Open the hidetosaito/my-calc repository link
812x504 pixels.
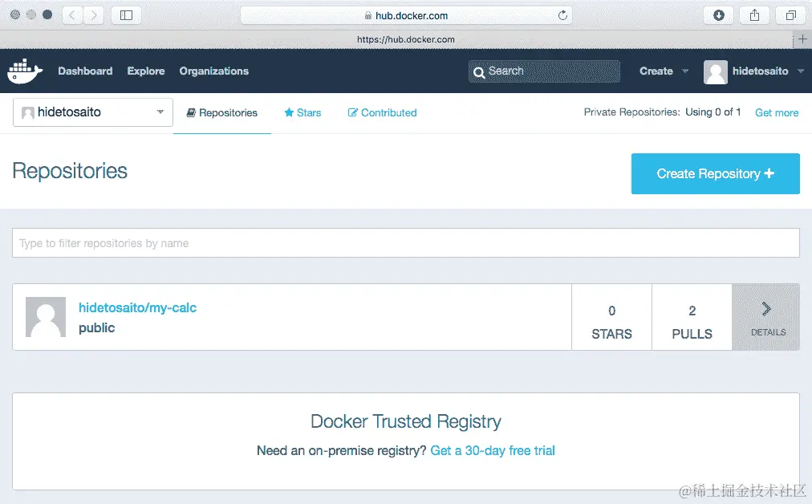138,307
